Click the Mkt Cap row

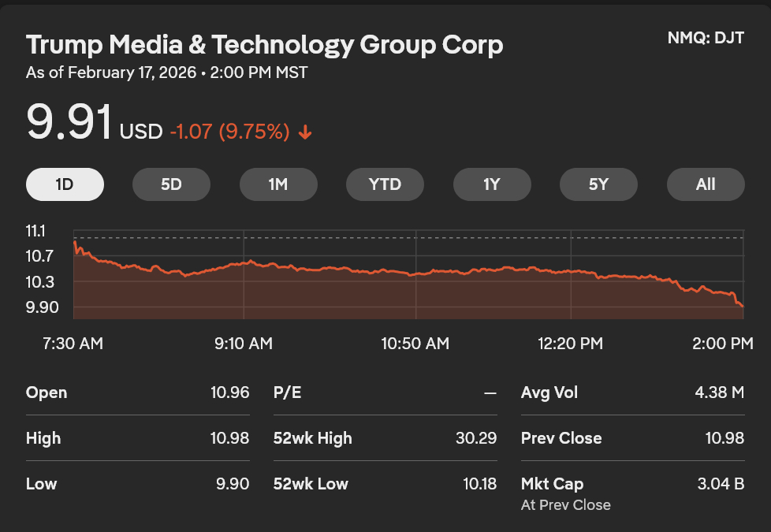[632, 484]
